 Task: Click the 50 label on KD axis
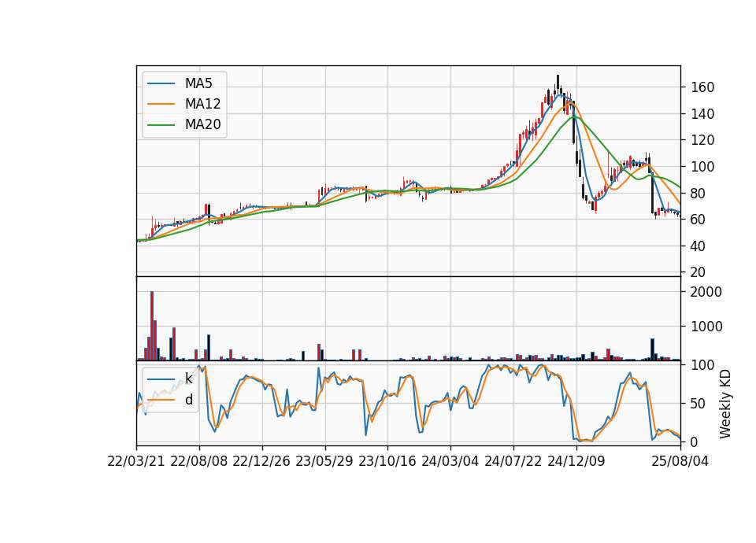pos(699,404)
